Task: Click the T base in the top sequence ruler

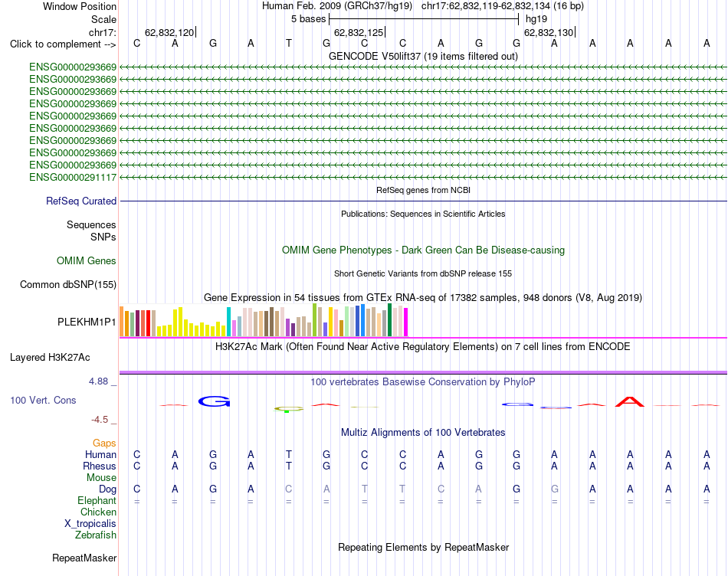Action: (x=289, y=43)
